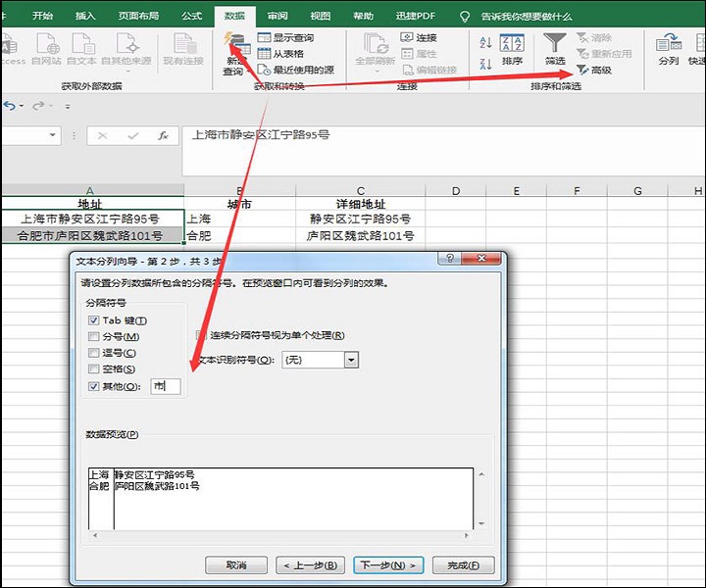Click 重新应用 (Reapply) filter

[x=604, y=54]
